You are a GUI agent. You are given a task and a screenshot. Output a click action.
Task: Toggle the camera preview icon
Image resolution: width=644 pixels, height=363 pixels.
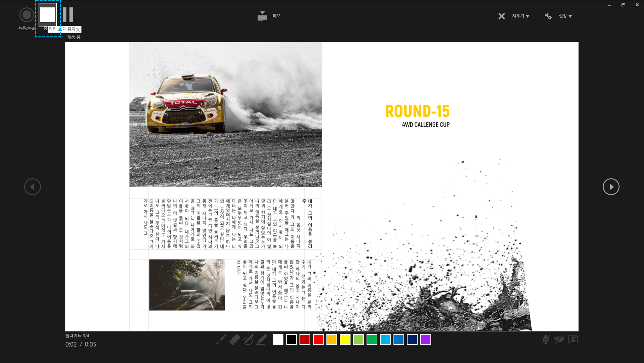[573, 339]
